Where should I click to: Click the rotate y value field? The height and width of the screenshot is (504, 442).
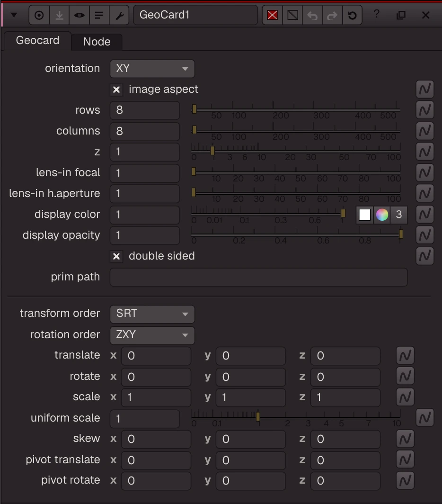click(251, 377)
